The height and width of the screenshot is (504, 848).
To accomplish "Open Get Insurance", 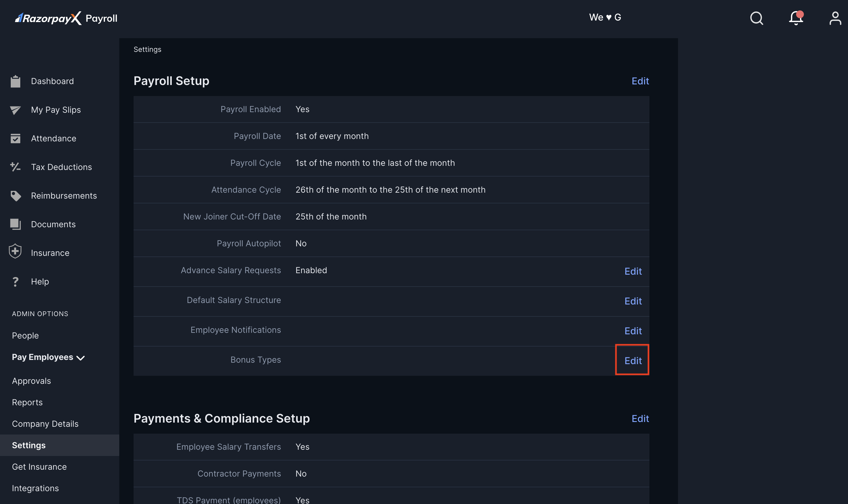I will [39, 467].
